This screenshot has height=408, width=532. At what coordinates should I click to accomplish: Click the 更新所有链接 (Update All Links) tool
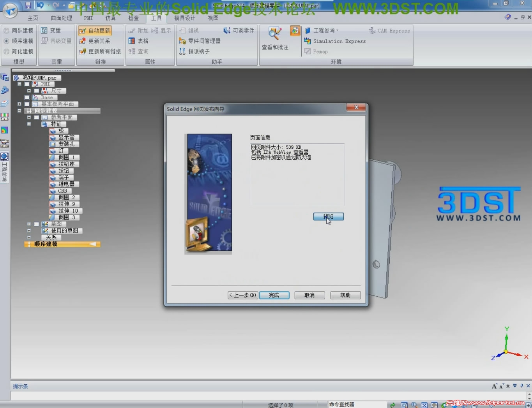coord(100,51)
